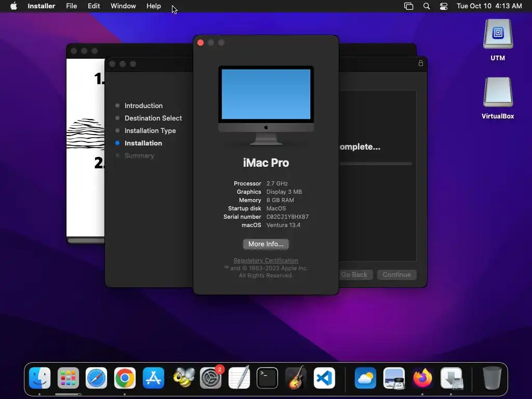532x399 pixels.
Task: Open the App Store from the Dock
Action: tap(153, 378)
